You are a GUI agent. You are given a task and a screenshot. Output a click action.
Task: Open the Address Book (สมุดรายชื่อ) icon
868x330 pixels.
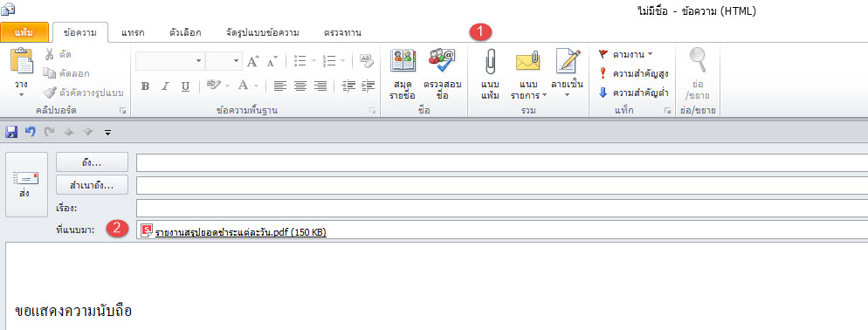[403, 61]
